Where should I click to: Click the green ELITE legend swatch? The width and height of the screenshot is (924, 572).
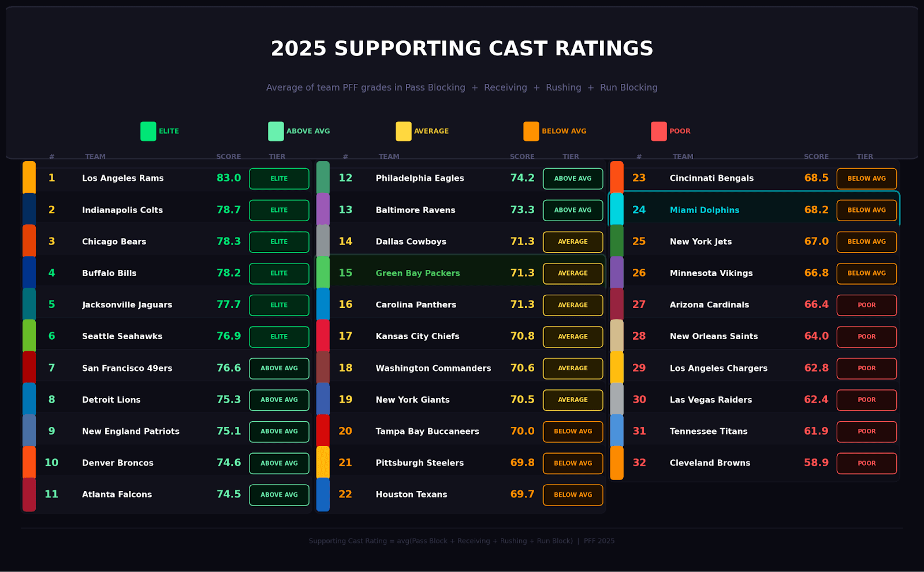click(x=148, y=131)
